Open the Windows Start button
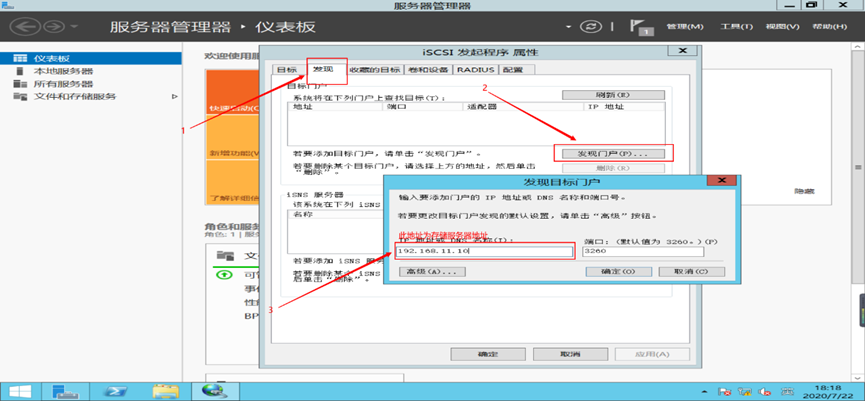This screenshot has width=865, height=401. pos(19,391)
